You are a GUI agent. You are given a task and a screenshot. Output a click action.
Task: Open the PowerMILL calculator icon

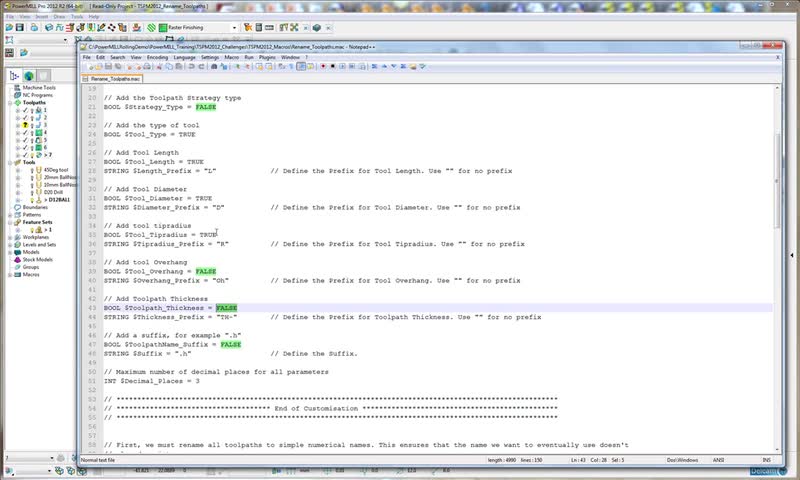259,28
